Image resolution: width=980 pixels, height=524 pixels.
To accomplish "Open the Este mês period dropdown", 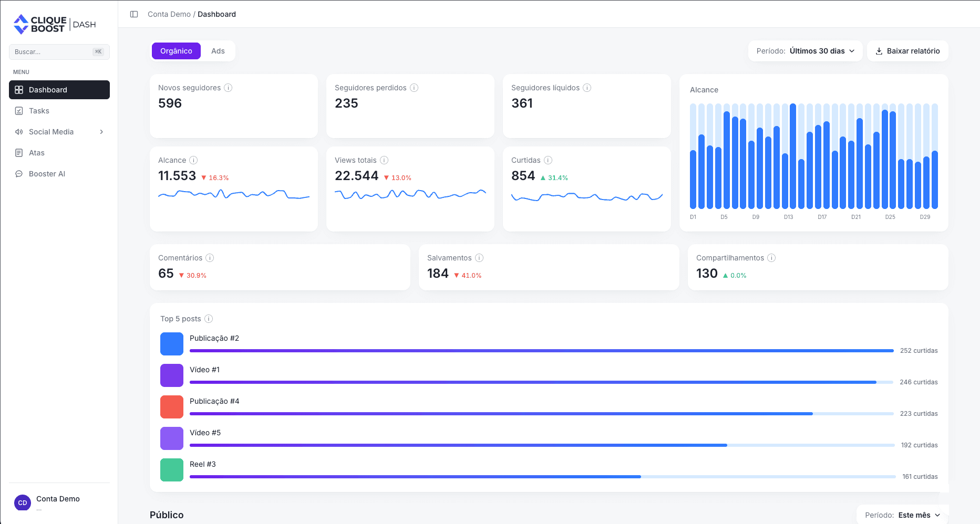I will [x=902, y=515].
